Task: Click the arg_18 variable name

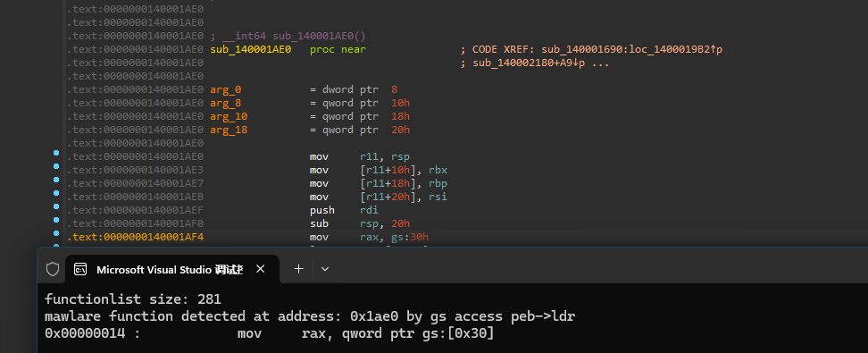Action: [x=230, y=130]
